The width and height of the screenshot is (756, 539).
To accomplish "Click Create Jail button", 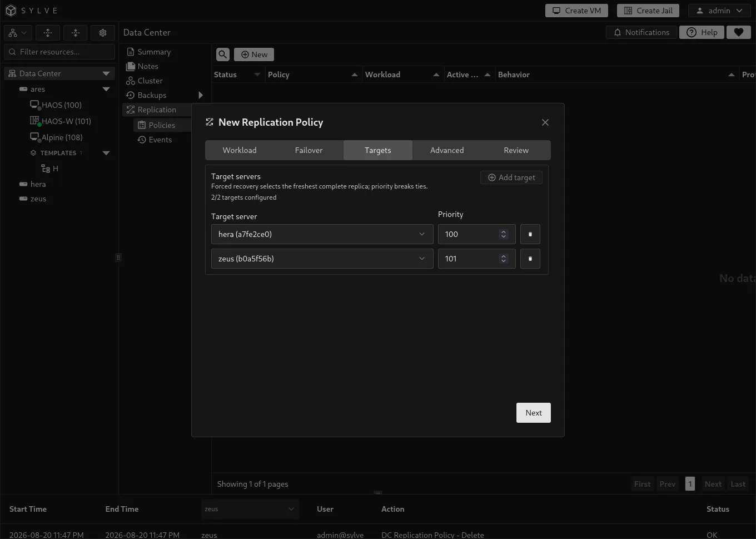I will (648, 11).
